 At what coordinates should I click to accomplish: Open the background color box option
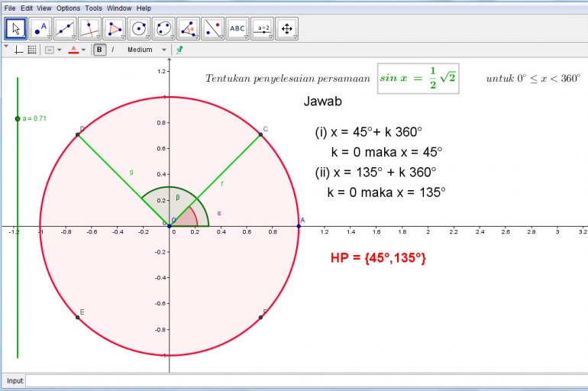click(x=49, y=50)
